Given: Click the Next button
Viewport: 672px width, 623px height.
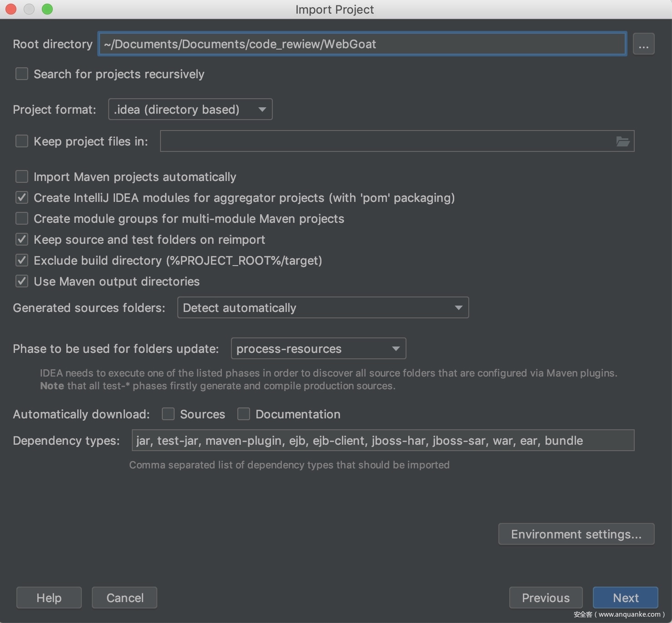Looking at the screenshot, I should click(x=625, y=598).
